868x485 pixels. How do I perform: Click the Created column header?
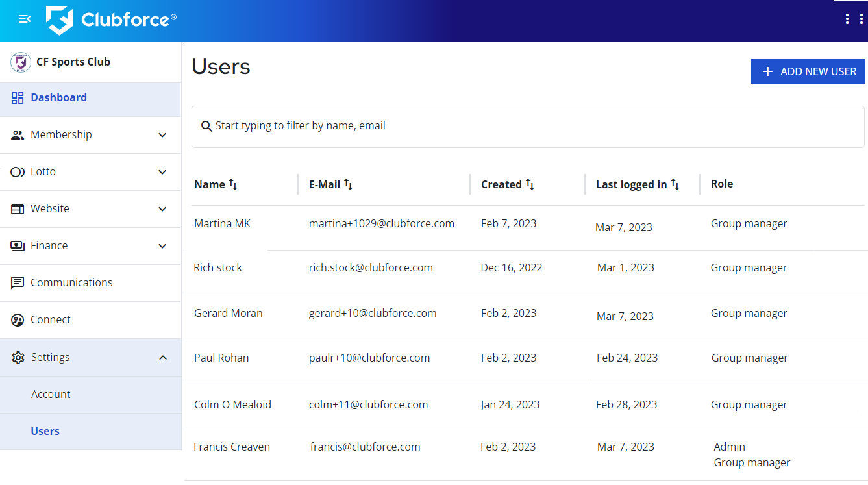point(501,184)
